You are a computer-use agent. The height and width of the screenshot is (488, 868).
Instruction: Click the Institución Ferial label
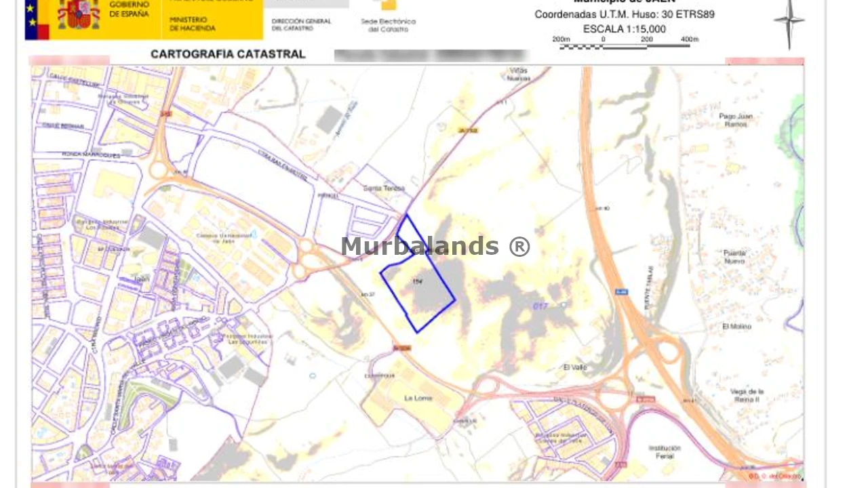pyautogui.click(x=665, y=451)
